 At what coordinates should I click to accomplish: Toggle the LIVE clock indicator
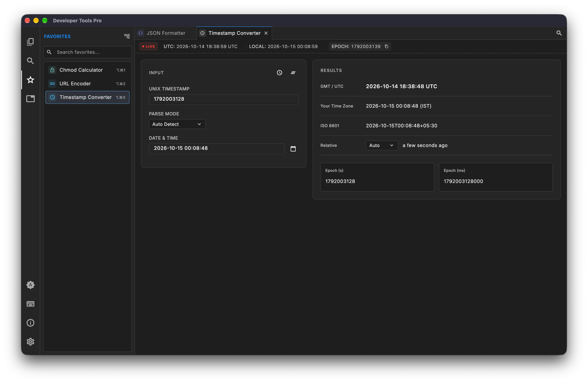coord(149,46)
